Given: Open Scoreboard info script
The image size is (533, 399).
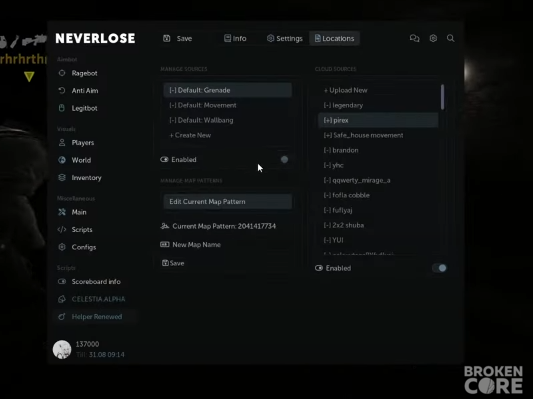Looking at the screenshot, I should coord(96,282).
